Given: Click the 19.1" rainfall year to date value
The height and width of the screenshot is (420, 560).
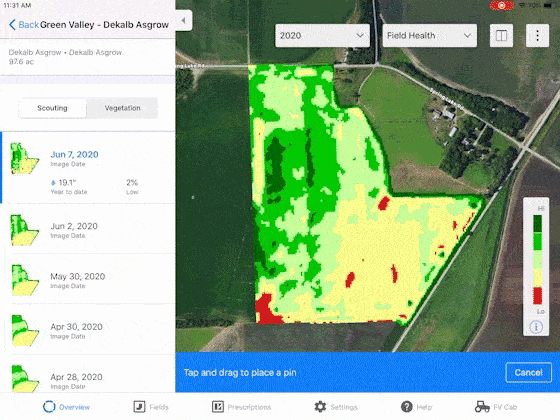Looking at the screenshot, I should tap(67, 183).
